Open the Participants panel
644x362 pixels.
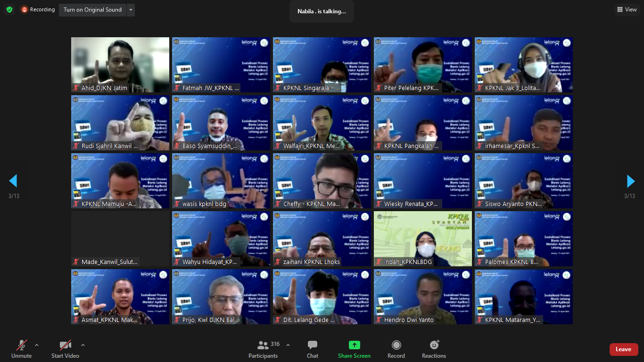point(263,349)
